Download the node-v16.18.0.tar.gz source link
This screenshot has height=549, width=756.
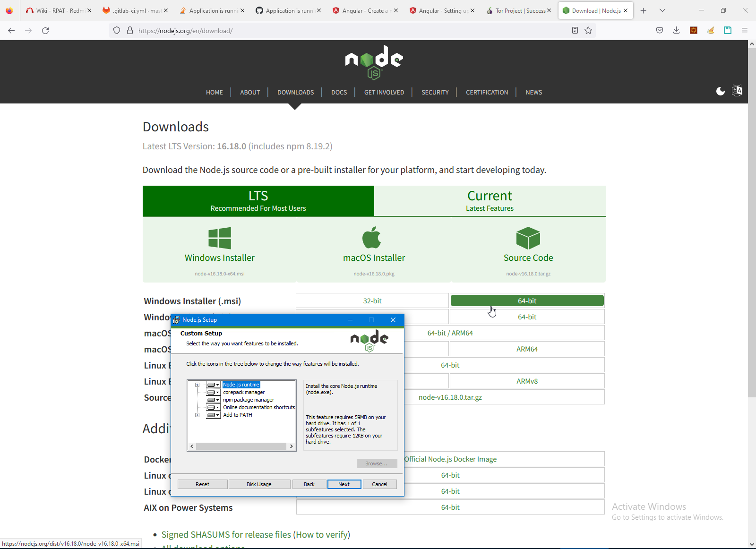point(450,397)
